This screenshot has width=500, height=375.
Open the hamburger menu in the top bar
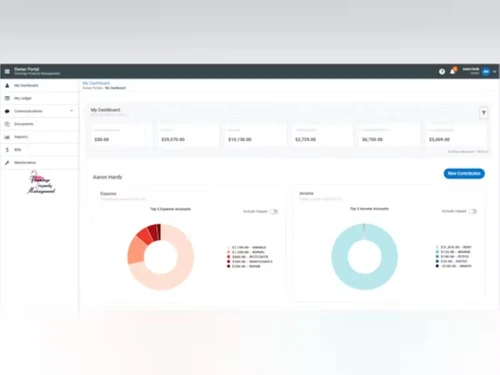point(7,71)
